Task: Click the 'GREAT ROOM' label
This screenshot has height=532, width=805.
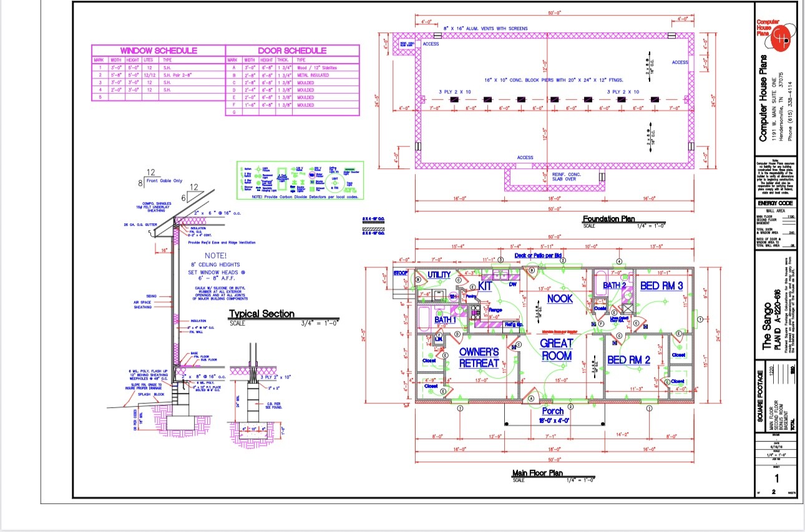Action: coord(557,349)
